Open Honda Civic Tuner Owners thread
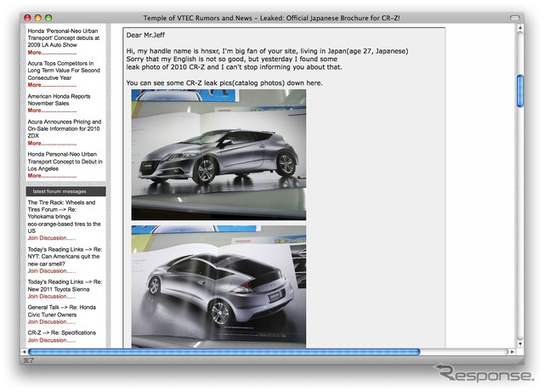Viewport: 544px width, 392px height. 62,311
